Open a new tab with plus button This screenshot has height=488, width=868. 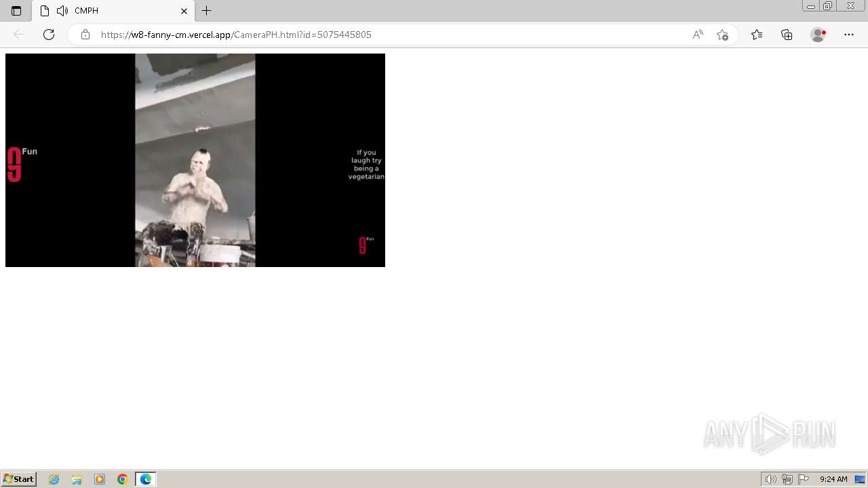click(207, 11)
